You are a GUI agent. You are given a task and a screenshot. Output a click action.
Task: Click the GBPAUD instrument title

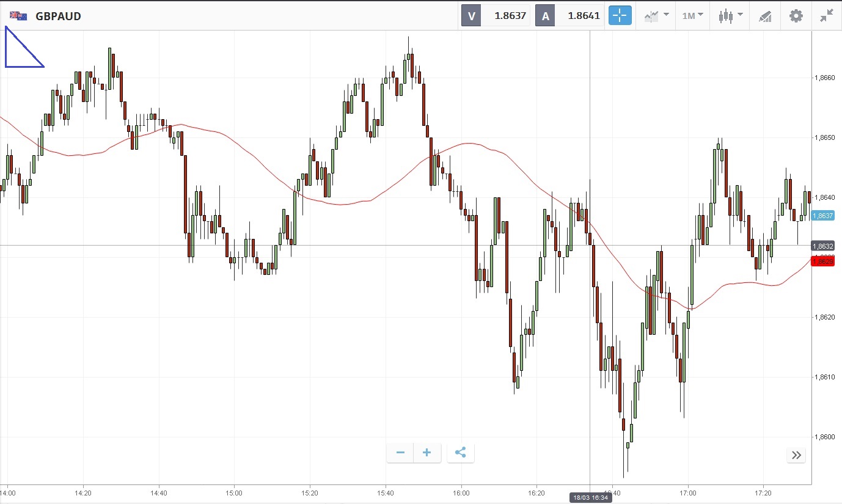(58, 16)
